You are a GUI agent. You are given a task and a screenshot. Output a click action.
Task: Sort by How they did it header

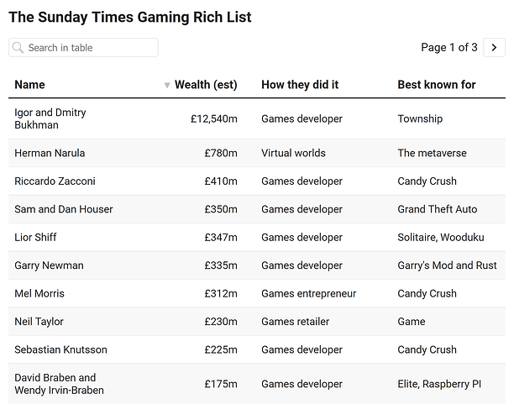pyautogui.click(x=300, y=85)
